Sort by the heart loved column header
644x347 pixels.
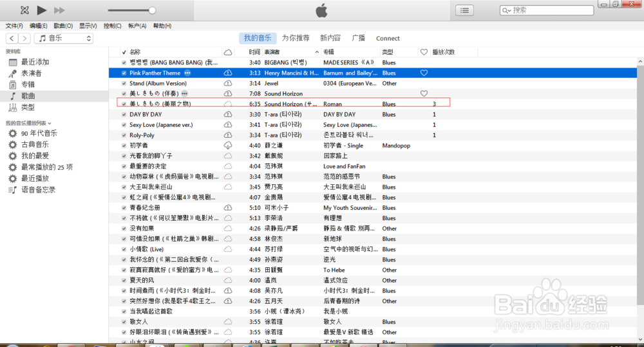pos(424,52)
